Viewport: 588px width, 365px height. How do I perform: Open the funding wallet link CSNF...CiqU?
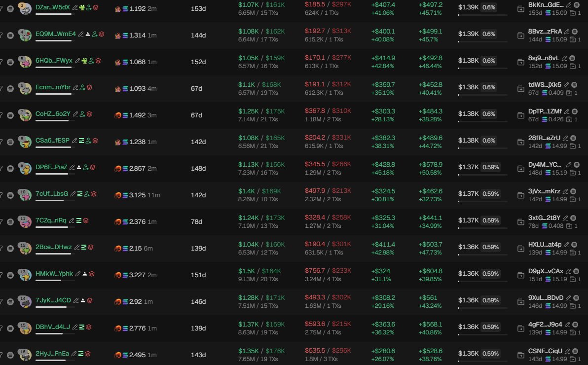[545, 351]
